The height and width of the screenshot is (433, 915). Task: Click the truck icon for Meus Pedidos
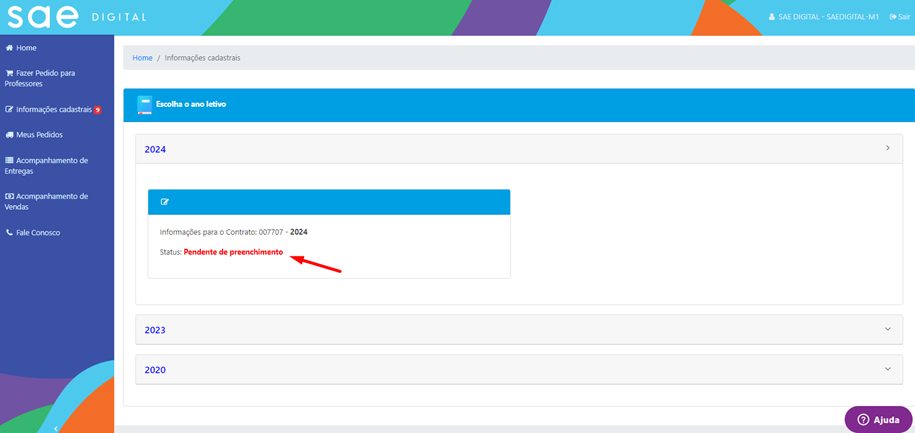click(x=9, y=135)
